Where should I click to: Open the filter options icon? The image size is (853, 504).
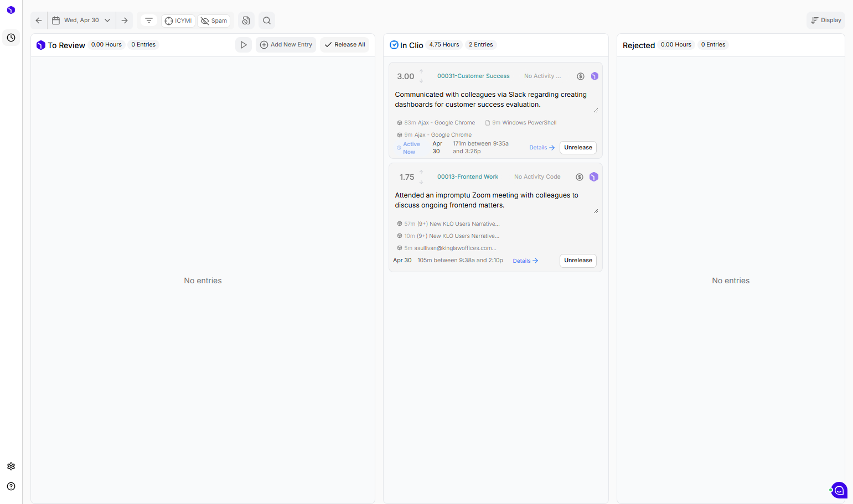(149, 20)
